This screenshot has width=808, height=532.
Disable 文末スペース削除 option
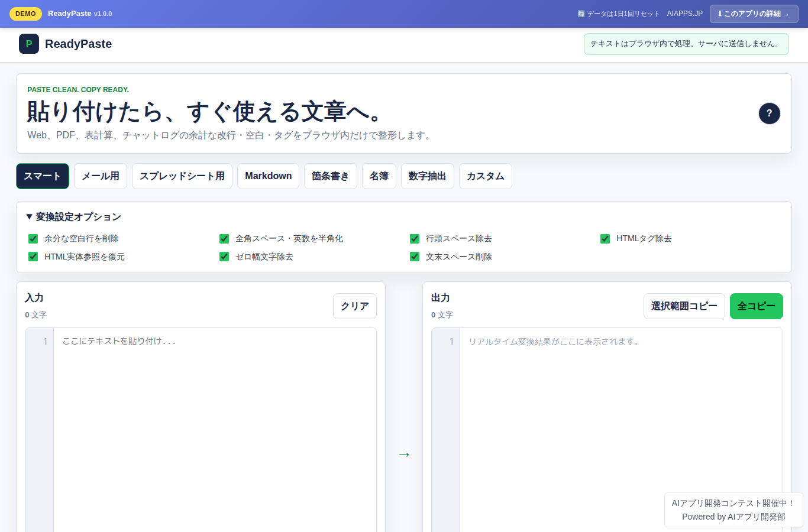[415, 257]
